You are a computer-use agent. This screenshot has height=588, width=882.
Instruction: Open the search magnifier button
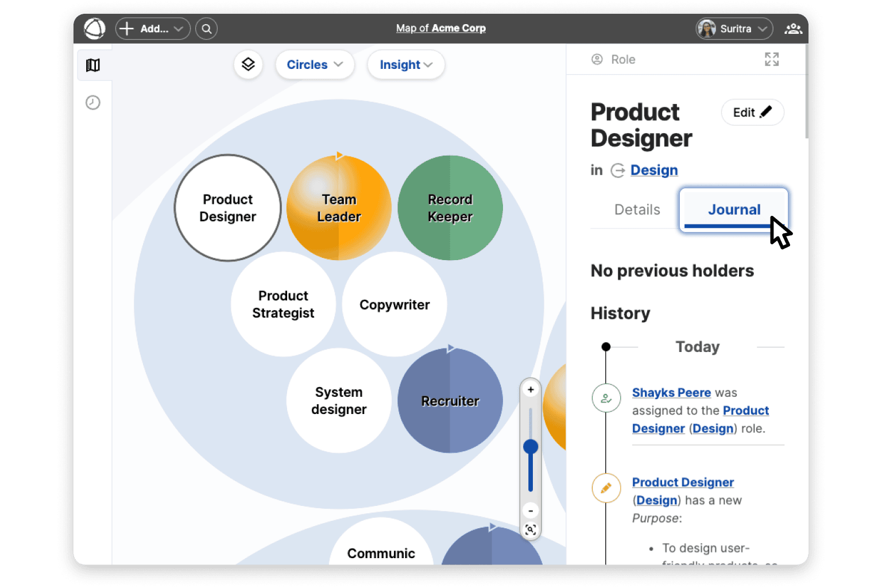pyautogui.click(x=206, y=28)
